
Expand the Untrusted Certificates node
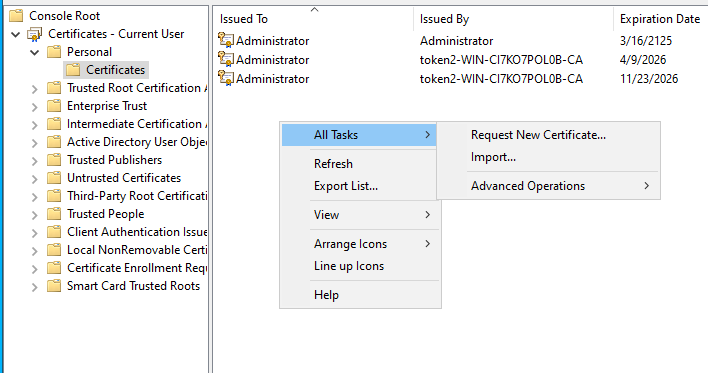point(35,179)
